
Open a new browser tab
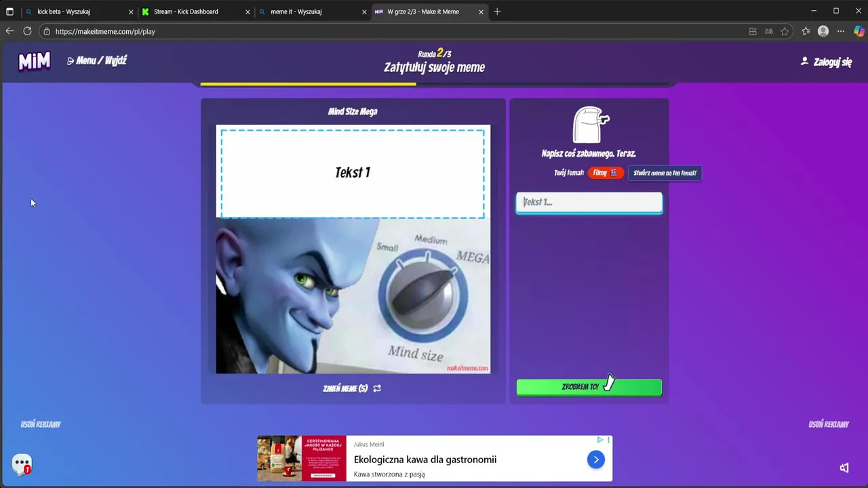[x=497, y=12]
